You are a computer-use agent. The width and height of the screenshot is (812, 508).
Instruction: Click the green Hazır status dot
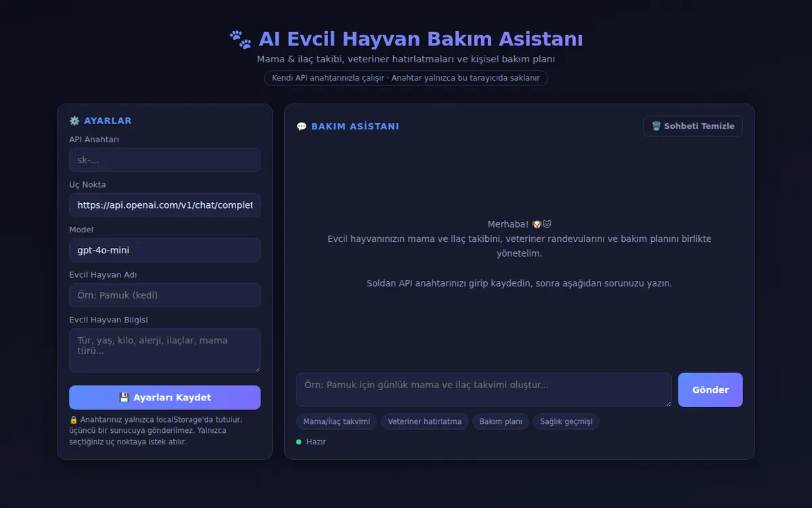[298, 442]
